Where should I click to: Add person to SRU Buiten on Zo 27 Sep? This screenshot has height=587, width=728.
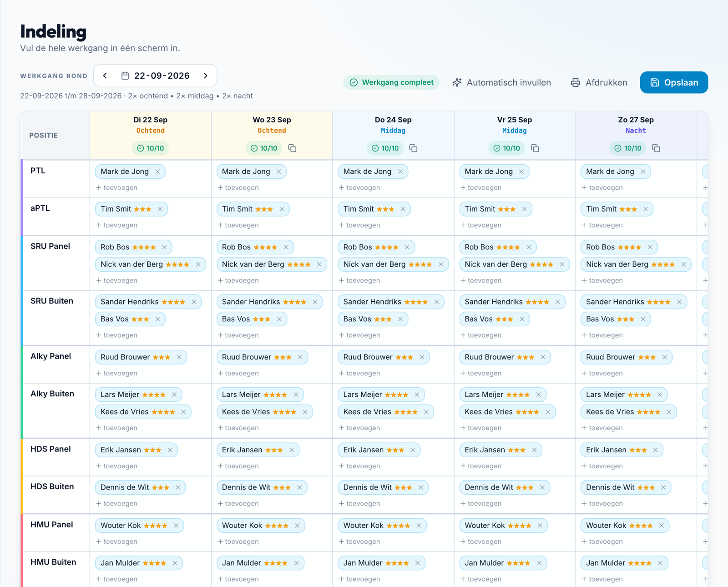pyautogui.click(x=602, y=335)
